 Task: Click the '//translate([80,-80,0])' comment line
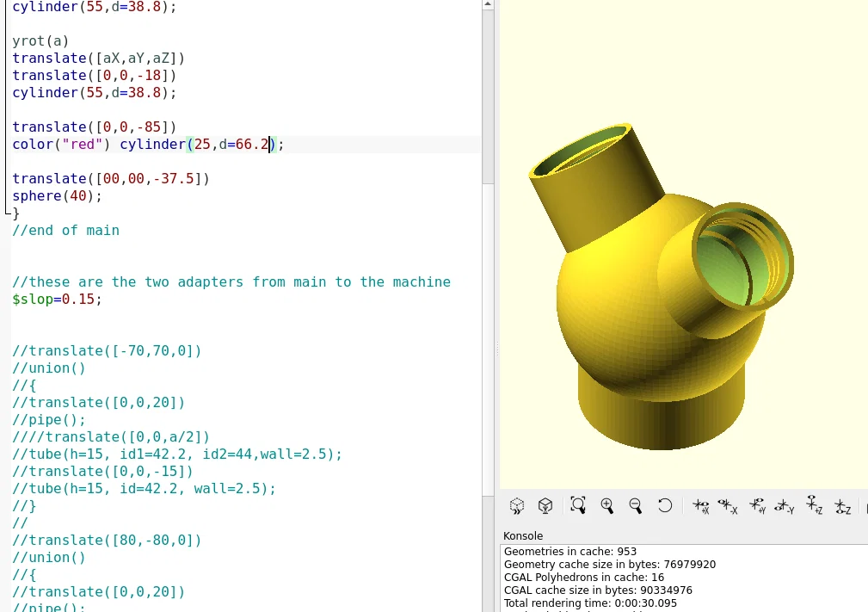coord(107,540)
